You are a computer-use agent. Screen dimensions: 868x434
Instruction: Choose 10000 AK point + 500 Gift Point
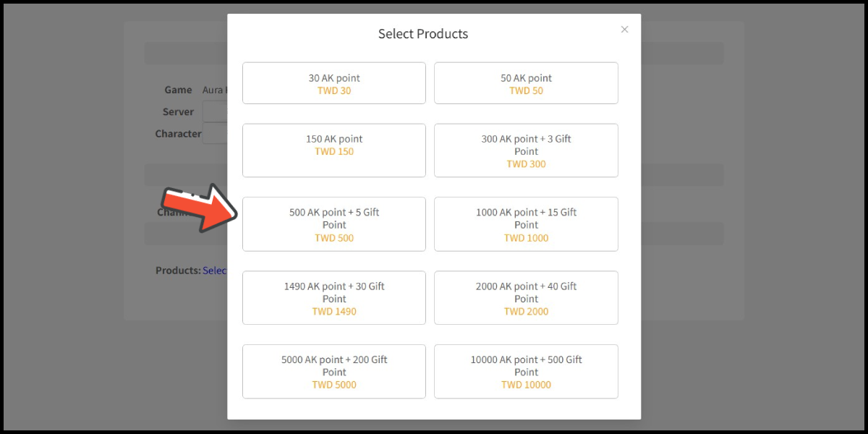click(526, 372)
